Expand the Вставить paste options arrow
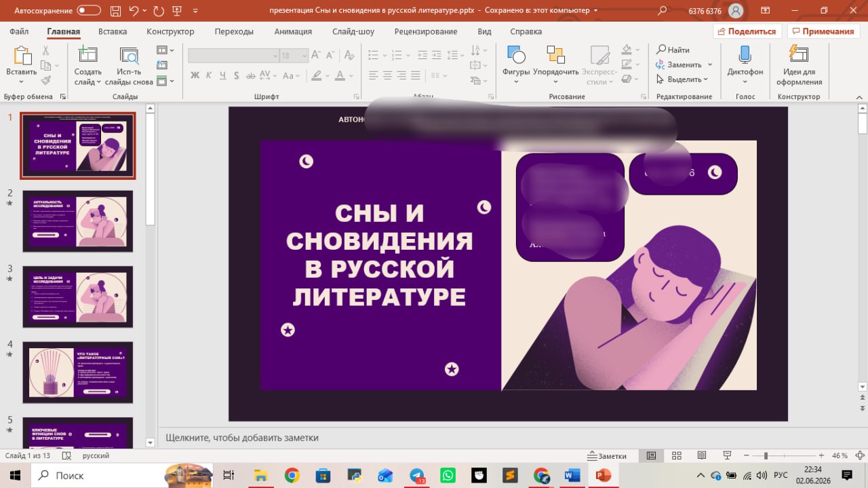This screenshot has width=868, height=488. [x=21, y=82]
